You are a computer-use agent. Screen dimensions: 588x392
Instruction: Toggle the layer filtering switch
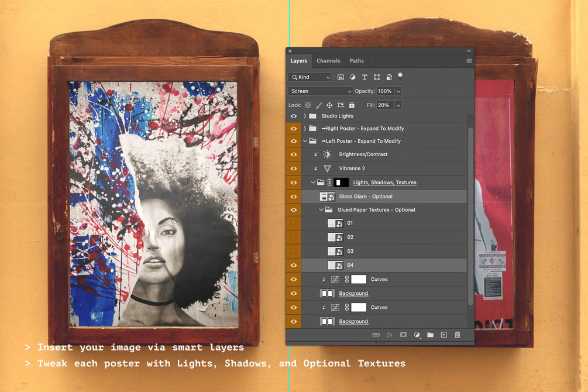point(400,77)
